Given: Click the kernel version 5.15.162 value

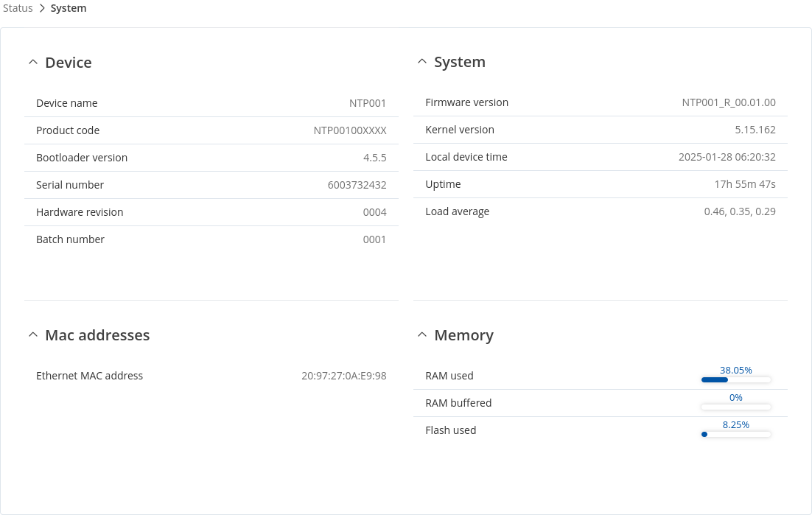Looking at the screenshot, I should click(x=755, y=130).
